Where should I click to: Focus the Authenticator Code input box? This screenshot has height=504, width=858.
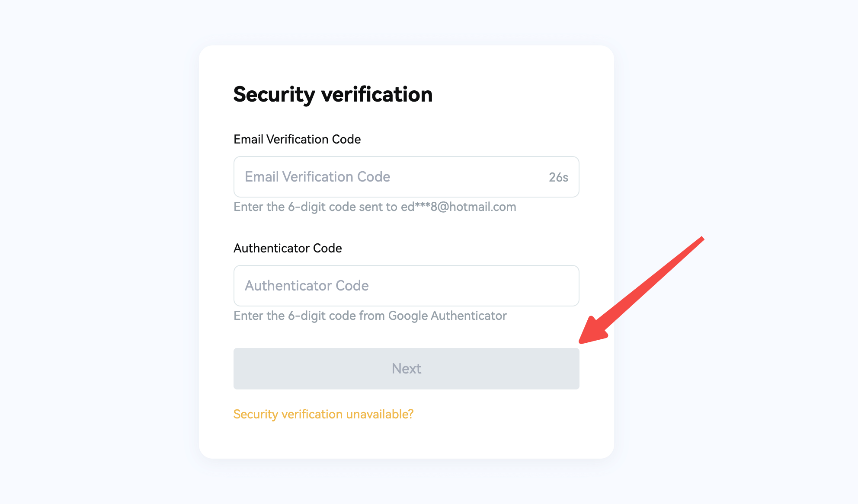coord(406,286)
